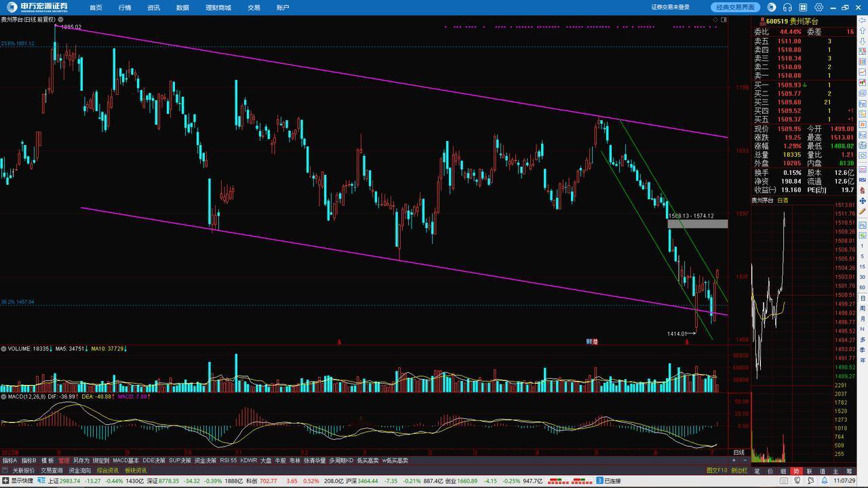868x488 pixels.
Task: Open the 综合资讯 tab
Action: 107,470
